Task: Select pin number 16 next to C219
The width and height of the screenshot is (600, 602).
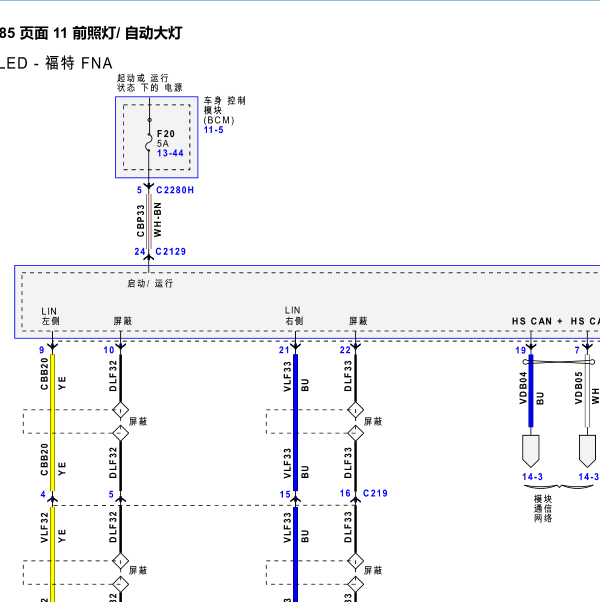Action: pyautogui.click(x=345, y=493)
